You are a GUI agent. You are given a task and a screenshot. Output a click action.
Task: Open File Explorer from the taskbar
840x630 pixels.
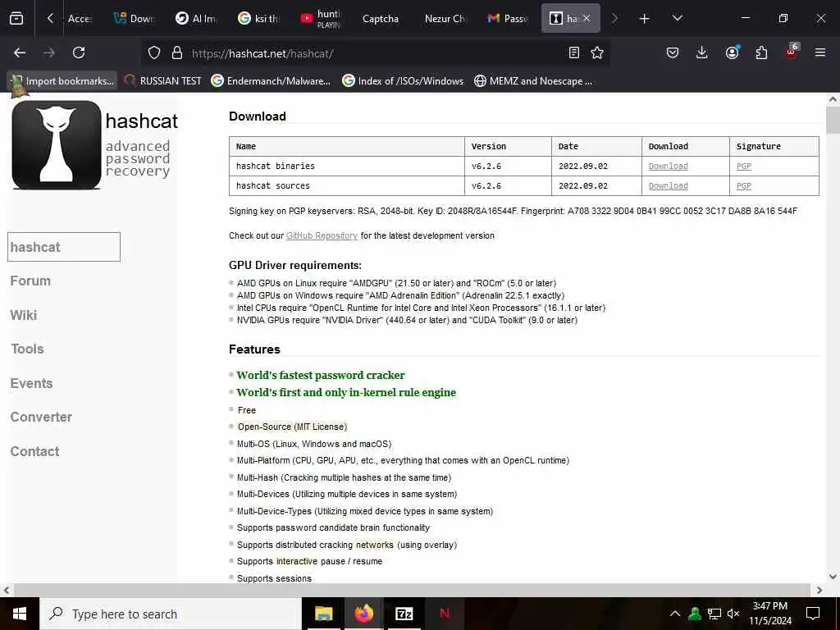[323, 614]
